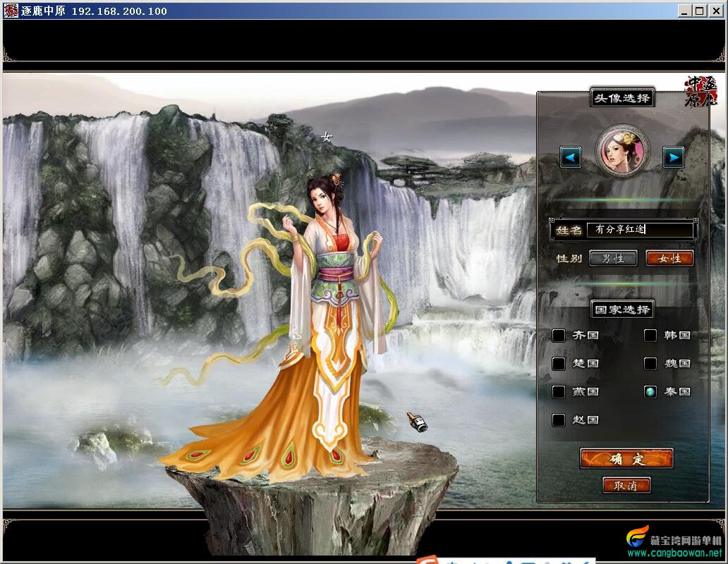Click the 头像选择 panel header
Image resolution: width=728 pixels, height=564 pixels.
[622, 98]
